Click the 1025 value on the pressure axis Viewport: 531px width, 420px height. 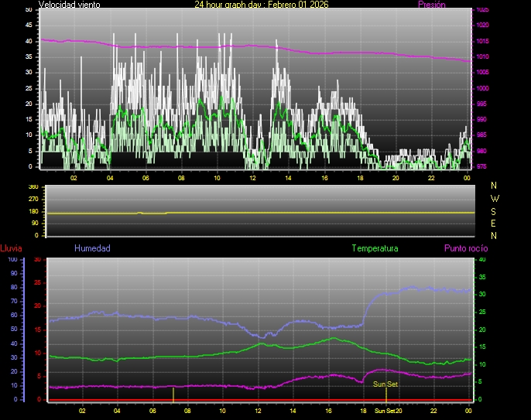tap(482, 10)
